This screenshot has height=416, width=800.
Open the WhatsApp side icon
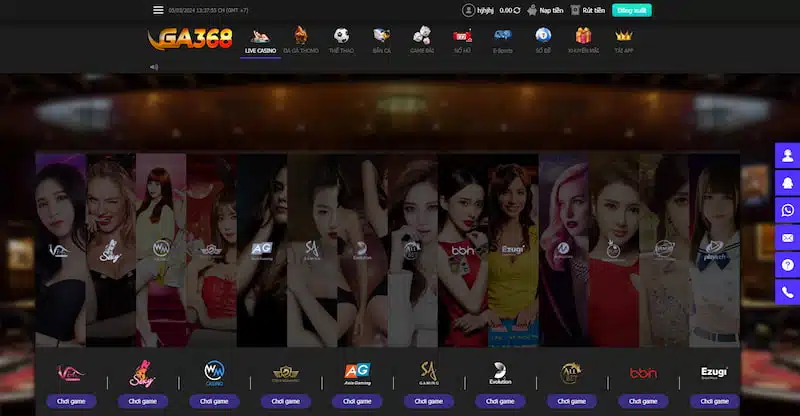coord(787,210)
